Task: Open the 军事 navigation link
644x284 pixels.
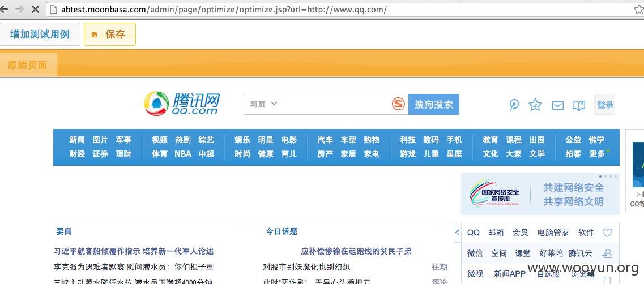Action: [x=123, y=140]
